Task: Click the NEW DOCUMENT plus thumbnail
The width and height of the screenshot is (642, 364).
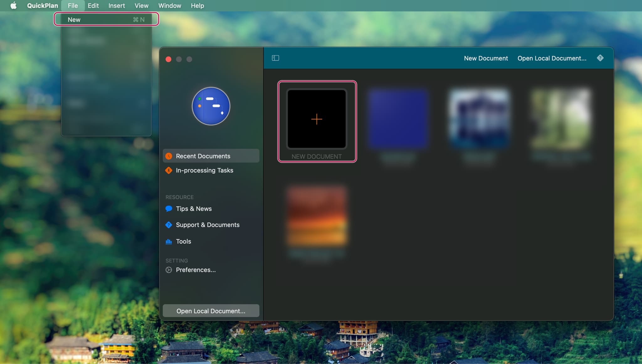Action: point(317,119)
